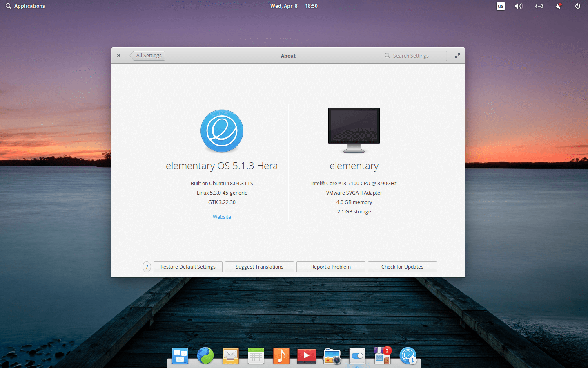Image resolution: width=588 pixels, height=368 pixels.
Task: Click 'Linux 5.3.0-45-generic' kernel text
Action: coord(222,193)
